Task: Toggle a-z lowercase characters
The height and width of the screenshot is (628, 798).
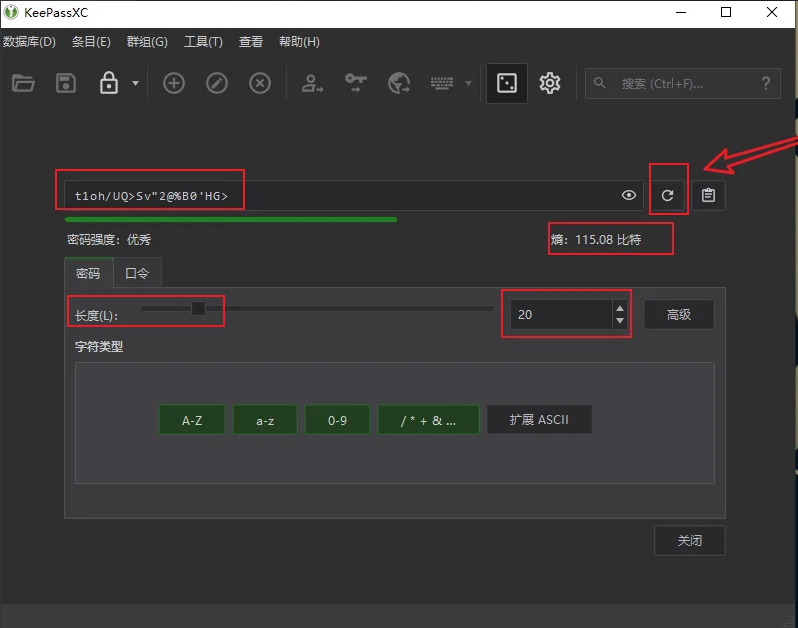Action: (265, 420)
